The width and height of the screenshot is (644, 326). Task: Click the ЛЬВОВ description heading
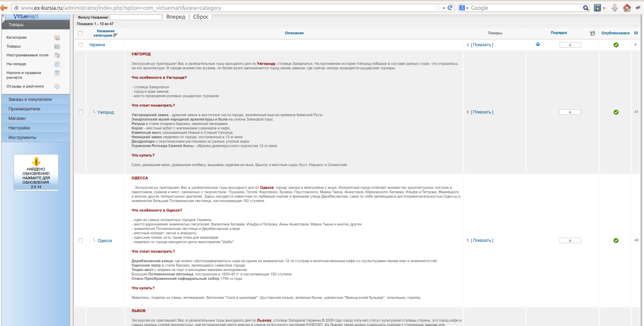click(138, 311)
